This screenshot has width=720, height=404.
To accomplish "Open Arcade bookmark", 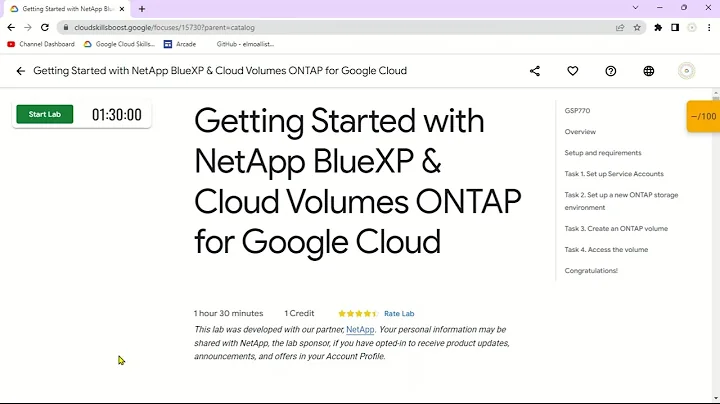I will click(180, 44).
